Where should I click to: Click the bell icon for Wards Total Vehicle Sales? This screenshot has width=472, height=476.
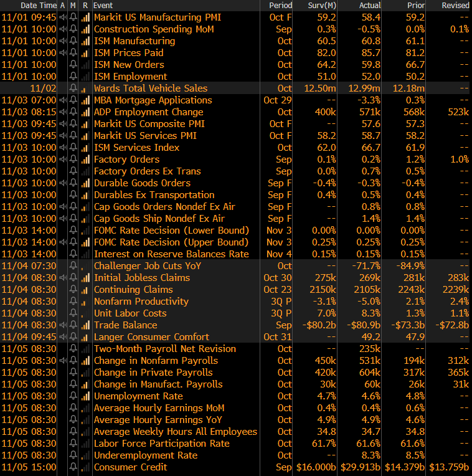click(x=73, y=88)
